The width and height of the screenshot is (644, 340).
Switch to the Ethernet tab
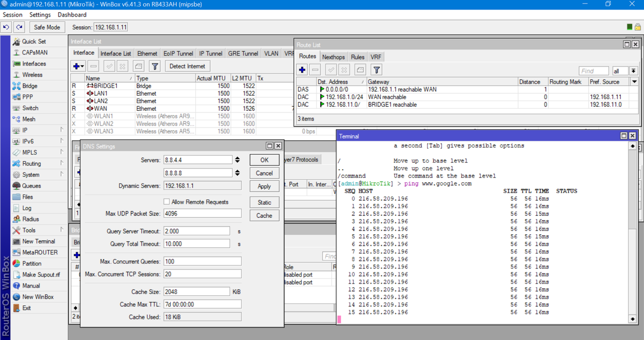click(x=147, y=53)
